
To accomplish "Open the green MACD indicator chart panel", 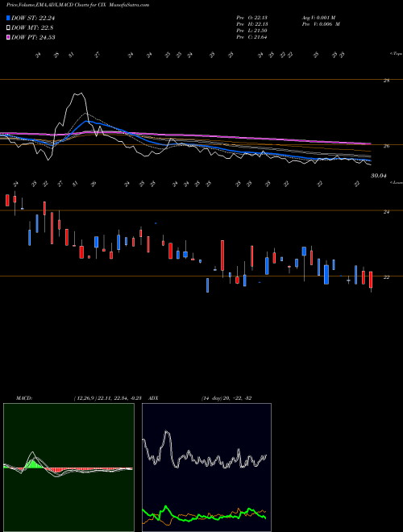I will pos(69,468).
